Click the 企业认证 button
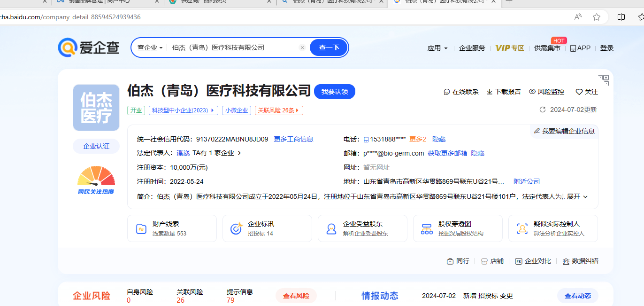The image size is (644, 306). [x=96, y=146]
